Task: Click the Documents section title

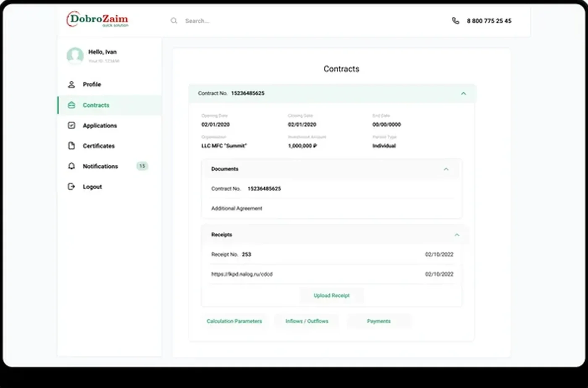Action: [x=225, y=169]
